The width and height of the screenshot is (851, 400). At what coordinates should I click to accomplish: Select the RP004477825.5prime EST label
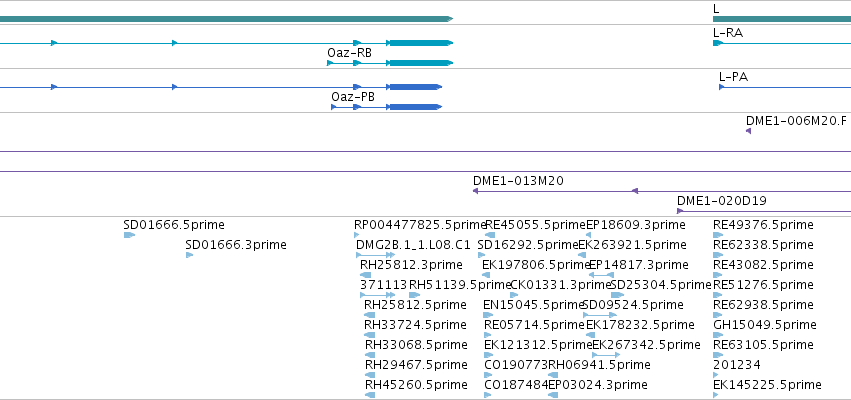tap(420, 225)
